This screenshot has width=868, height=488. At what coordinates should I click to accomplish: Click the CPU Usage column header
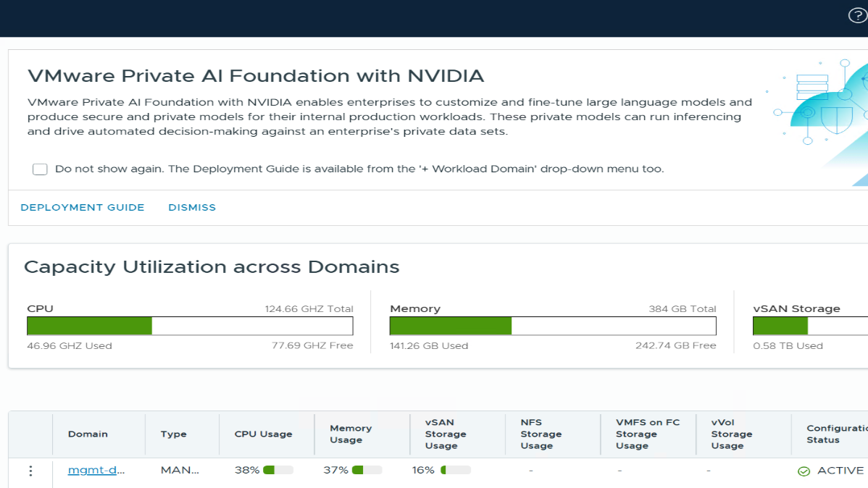[263, 434]
